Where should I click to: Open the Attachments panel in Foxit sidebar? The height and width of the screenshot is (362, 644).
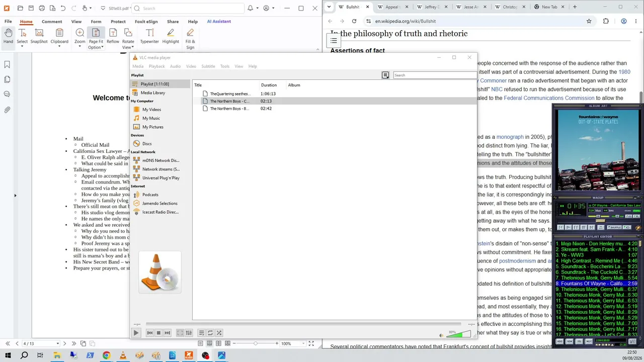[x=7, y=109]
